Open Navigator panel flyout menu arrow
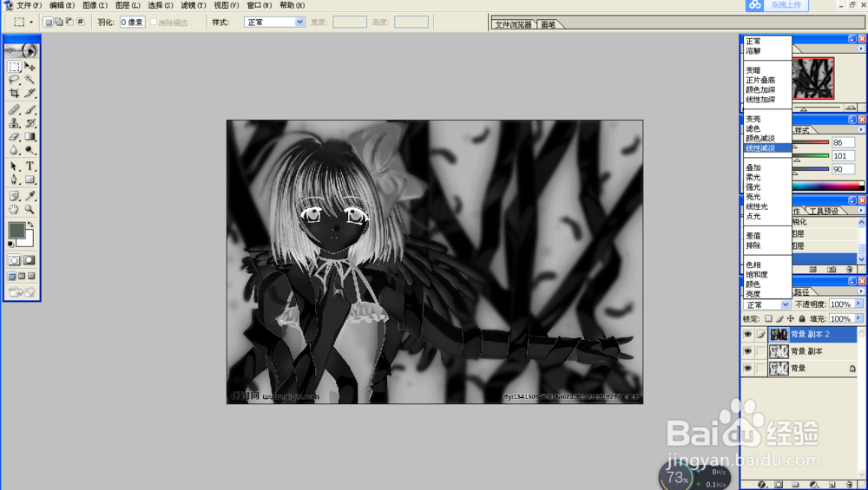868x490 pixels. (x=861, y=49)
